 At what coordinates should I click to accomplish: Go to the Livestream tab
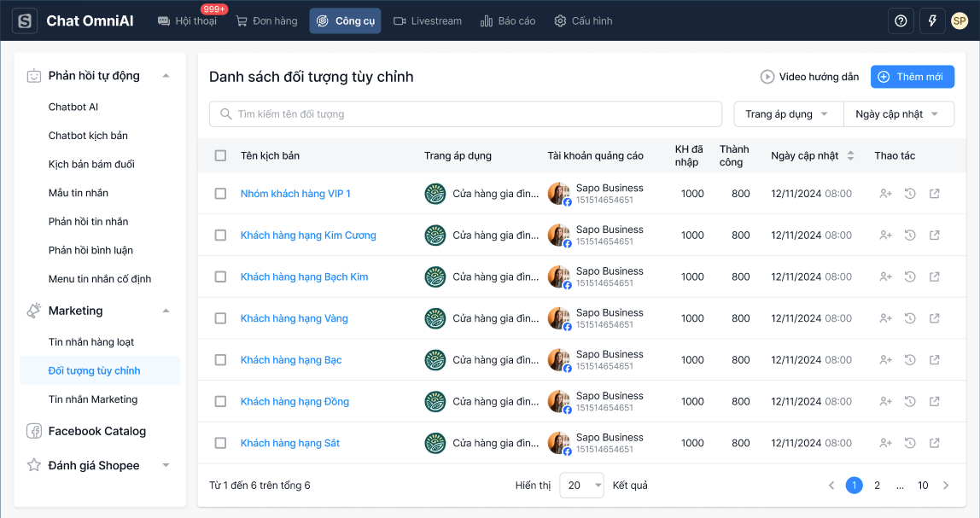[428, 20]
